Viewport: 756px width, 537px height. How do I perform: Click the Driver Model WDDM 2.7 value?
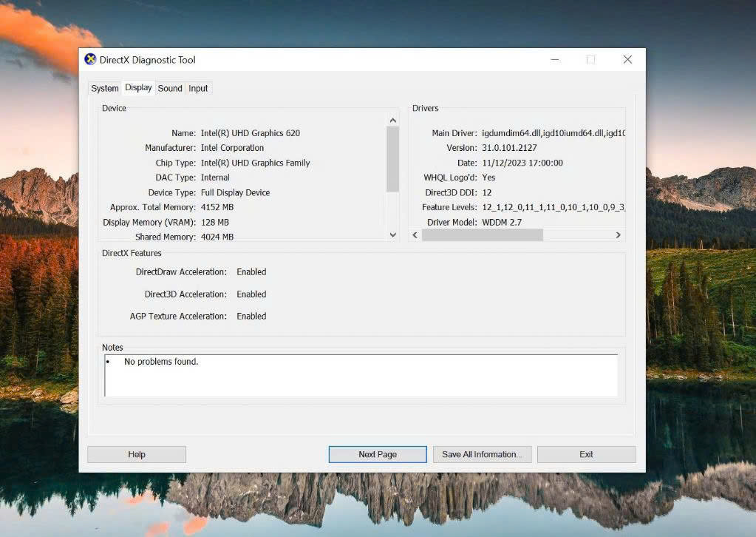tap(502, 223)
